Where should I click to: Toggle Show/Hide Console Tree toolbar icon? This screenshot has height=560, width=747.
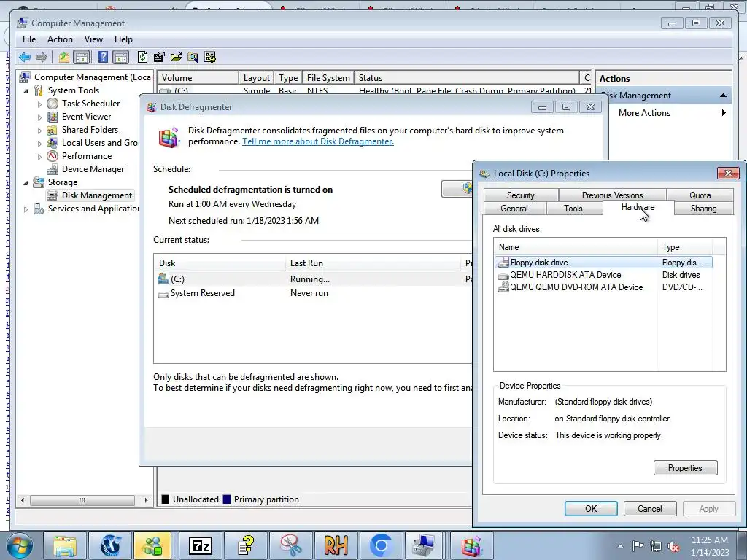coord(82,58)
